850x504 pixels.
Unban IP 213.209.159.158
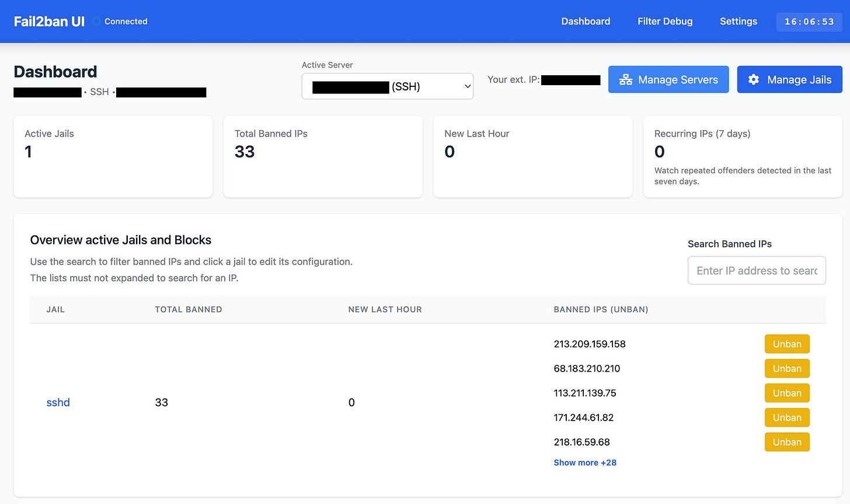coord(786,344)
